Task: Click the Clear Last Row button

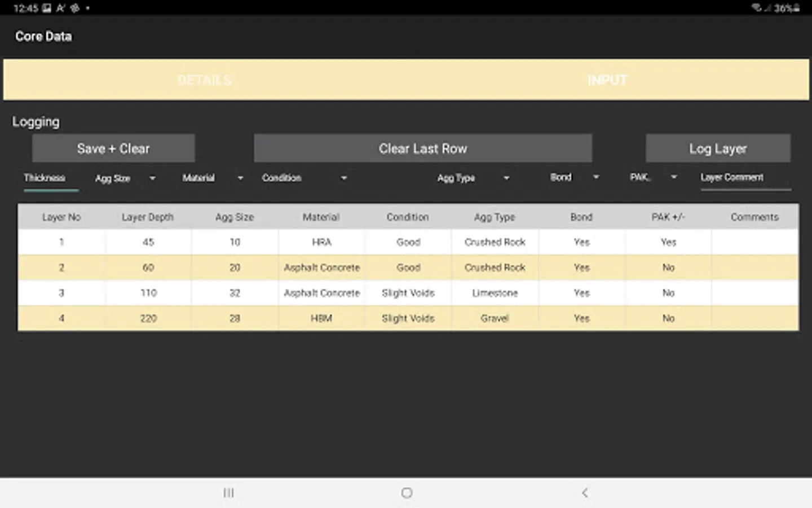Action: tap(423, 148)
